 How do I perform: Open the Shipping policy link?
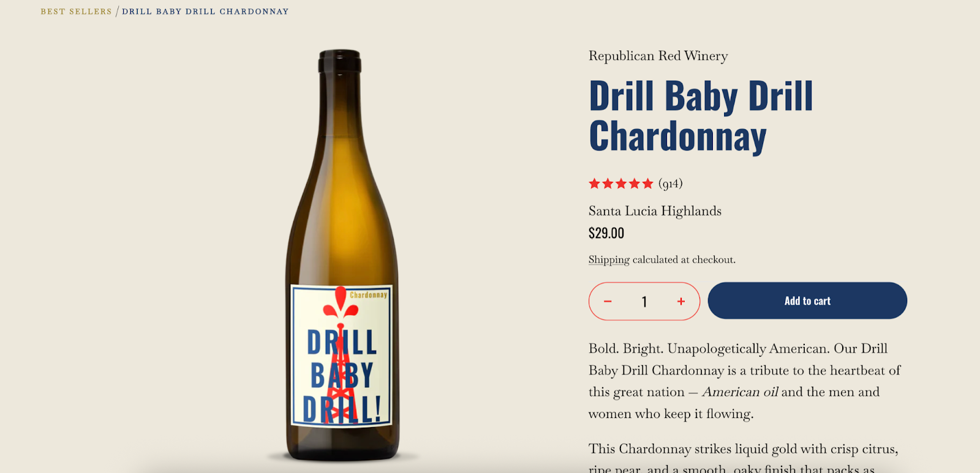pyautogui.click(x=609, y=259)
